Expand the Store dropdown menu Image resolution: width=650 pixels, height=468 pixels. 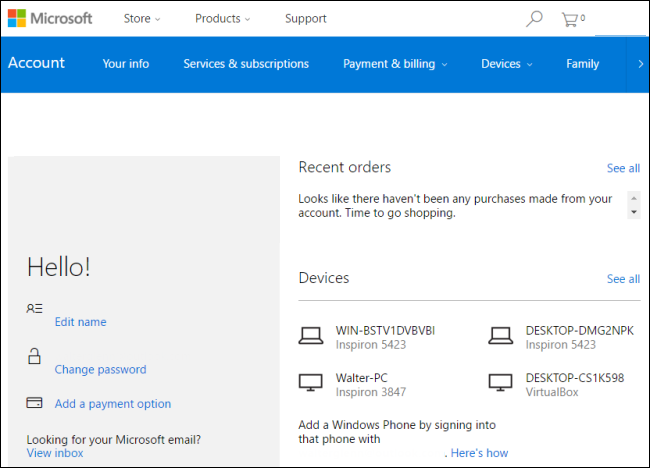[142, 19]
